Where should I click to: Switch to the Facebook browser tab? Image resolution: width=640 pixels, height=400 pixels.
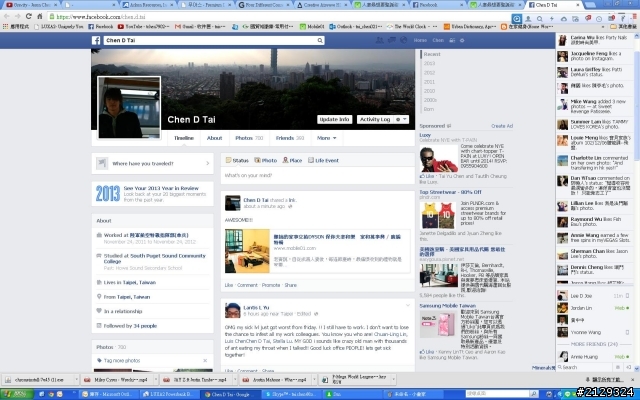point(437,5)
